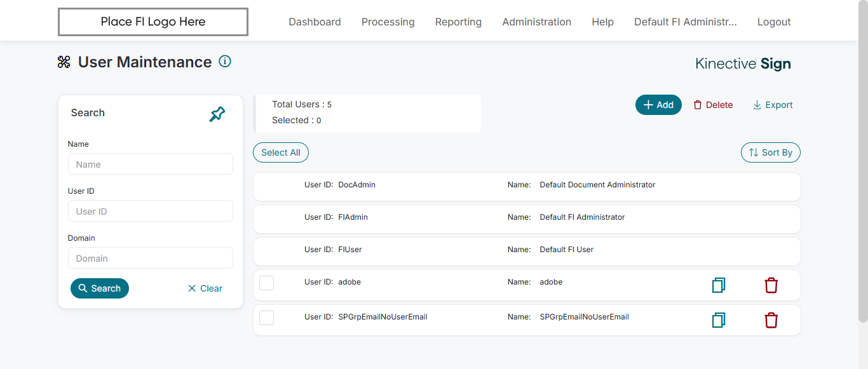Viewport: 868px width, 369px height.
Task: Open the Administration menu
Action: tap(536, 22)
